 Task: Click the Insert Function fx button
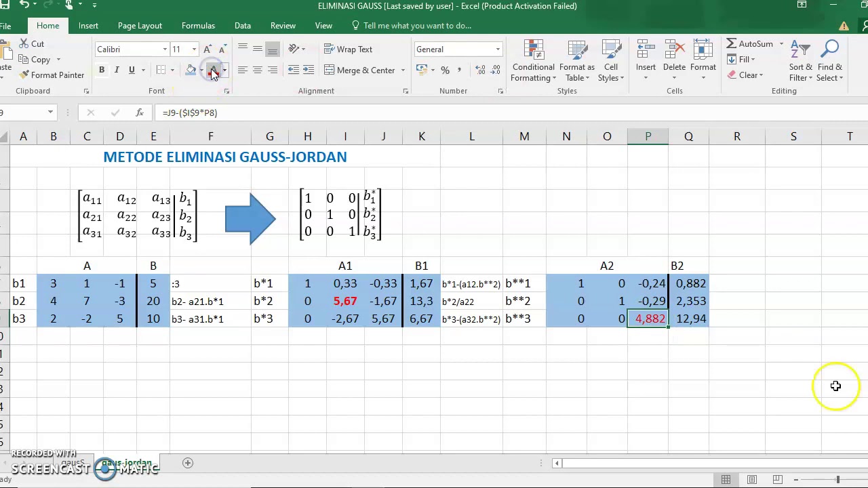[x=139, y=113]
